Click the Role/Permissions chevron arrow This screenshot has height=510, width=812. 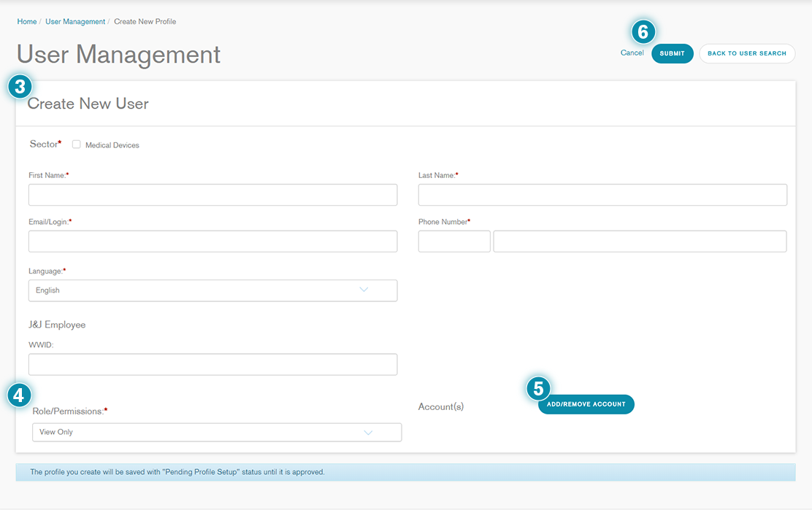coord(368,432)
